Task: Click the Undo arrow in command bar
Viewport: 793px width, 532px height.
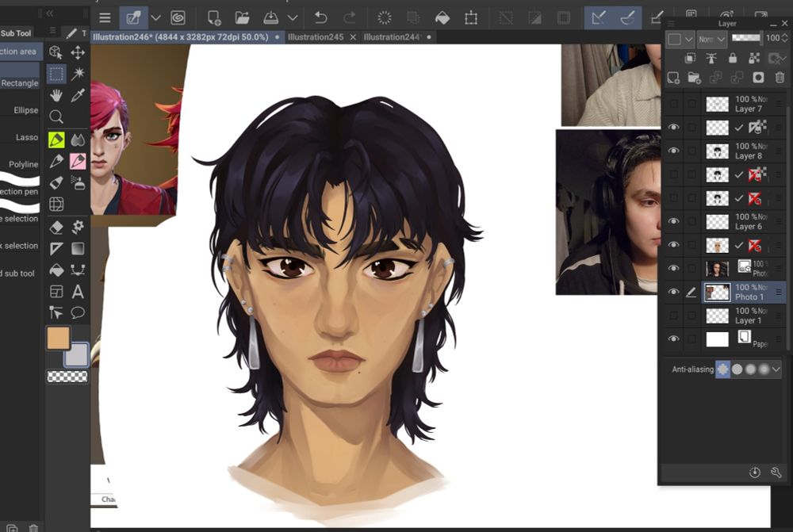Action: coord(320,17)
